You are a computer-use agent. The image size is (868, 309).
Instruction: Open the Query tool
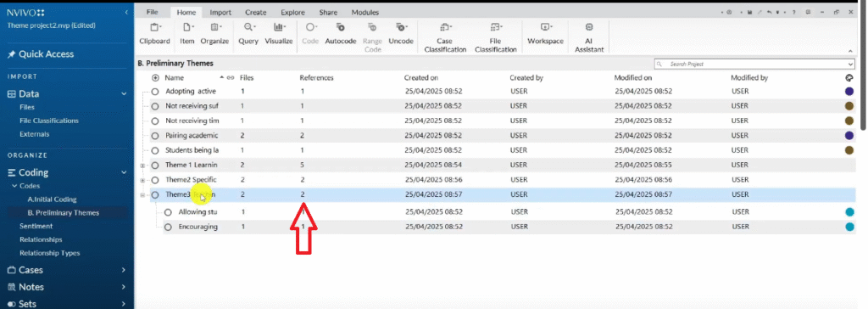click(248, 34)
